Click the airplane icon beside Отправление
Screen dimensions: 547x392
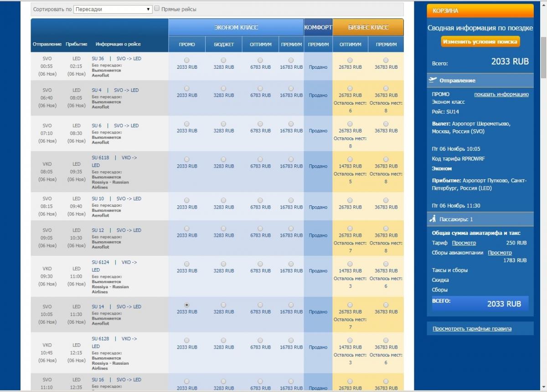pos(433,80)
